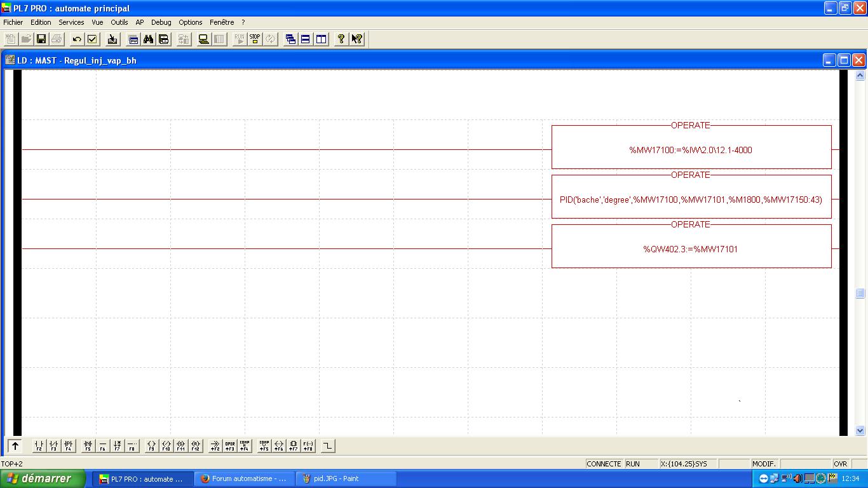Open the Services menu
The image size is (868, 488).
coord(71,22)
